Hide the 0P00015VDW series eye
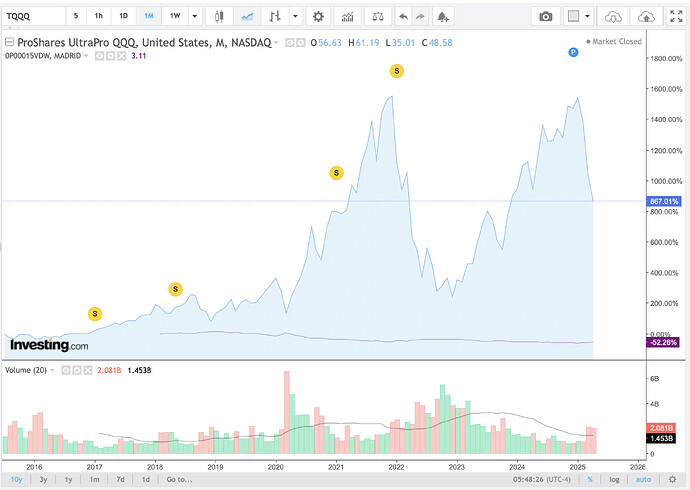 coord(99,56)
